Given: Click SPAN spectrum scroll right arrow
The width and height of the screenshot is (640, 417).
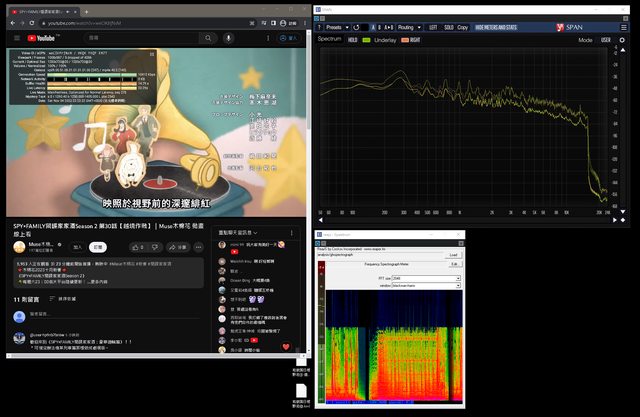Looking at the screenshot, I should coord(615,220).
